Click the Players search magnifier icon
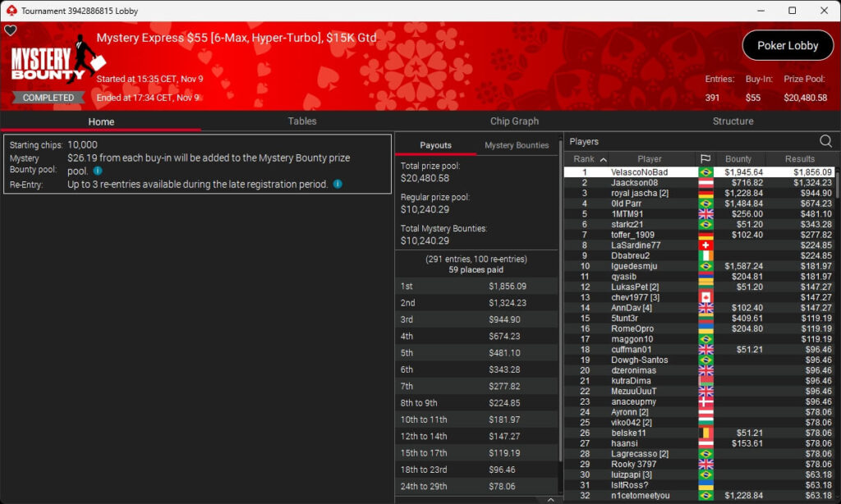This screenshot has width=841, height=504. tap(825, 141)
